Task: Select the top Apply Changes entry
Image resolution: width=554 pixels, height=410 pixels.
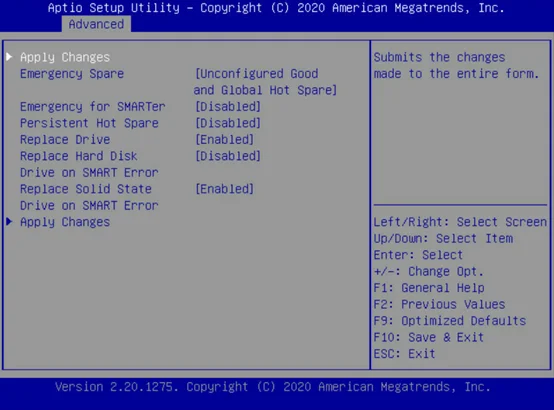Action: coord(65,57)
